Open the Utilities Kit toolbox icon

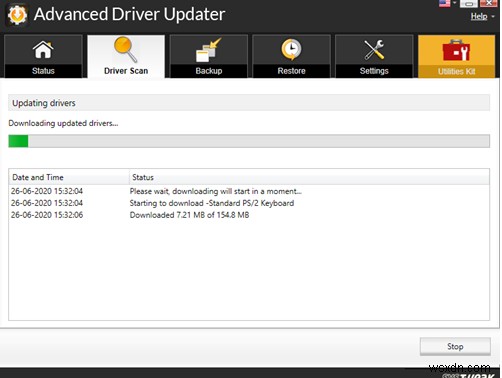[456, 51]
